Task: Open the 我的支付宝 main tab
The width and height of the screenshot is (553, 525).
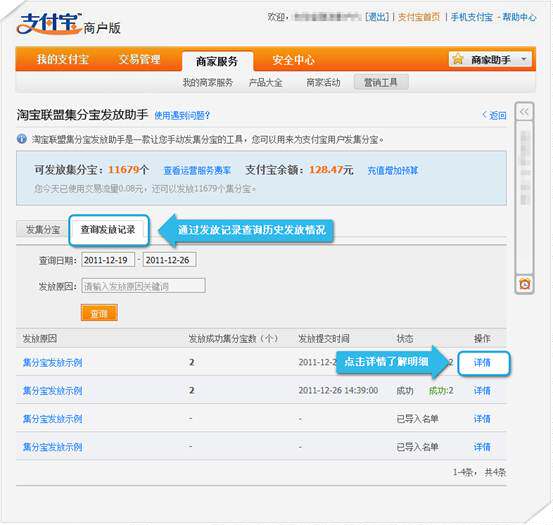Action: click(63, 59)
